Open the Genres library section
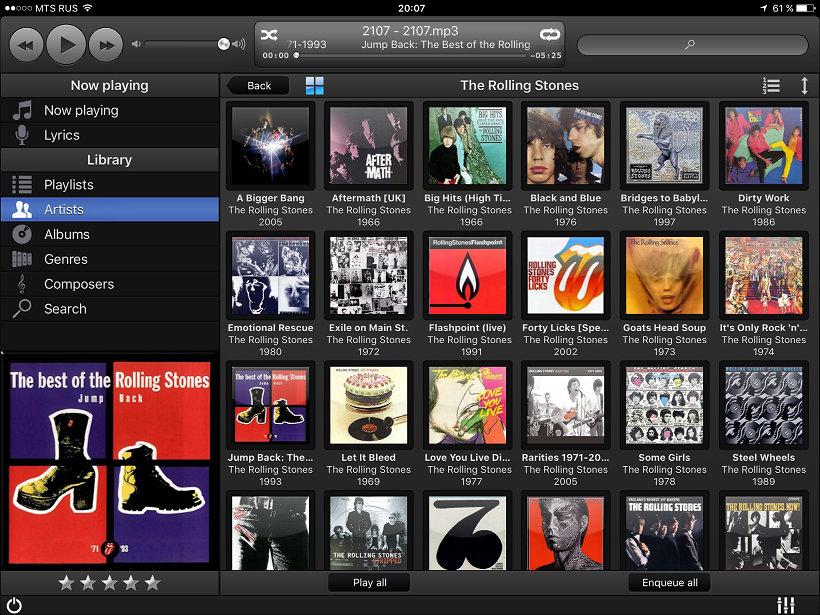820x615 pixels. point(110,259)
